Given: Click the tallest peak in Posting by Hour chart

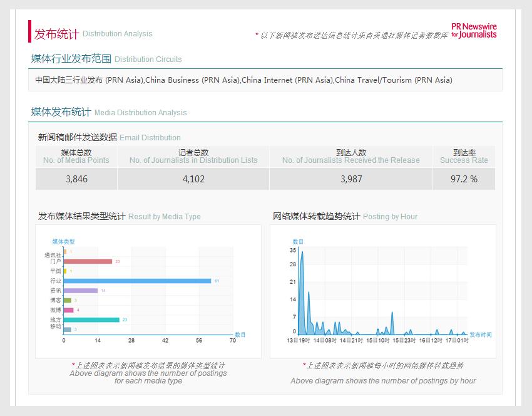Looking at the screenshot, I should click(302, 254).
